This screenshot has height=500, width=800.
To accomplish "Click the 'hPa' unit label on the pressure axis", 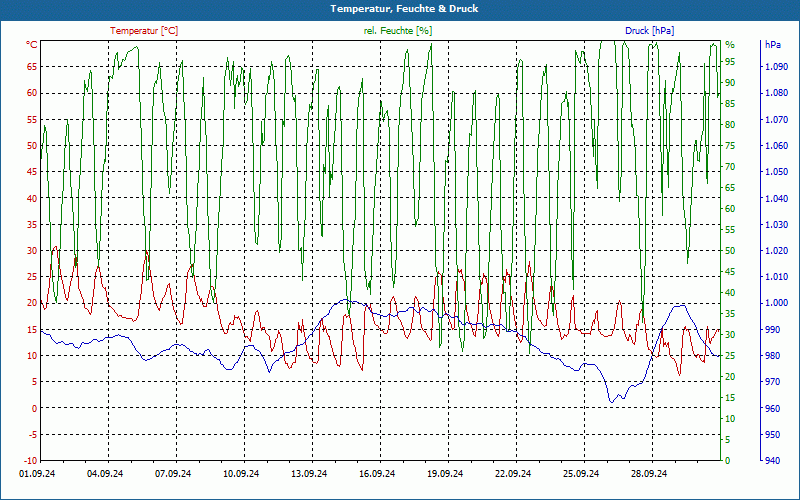I will (x=773, y=45).
